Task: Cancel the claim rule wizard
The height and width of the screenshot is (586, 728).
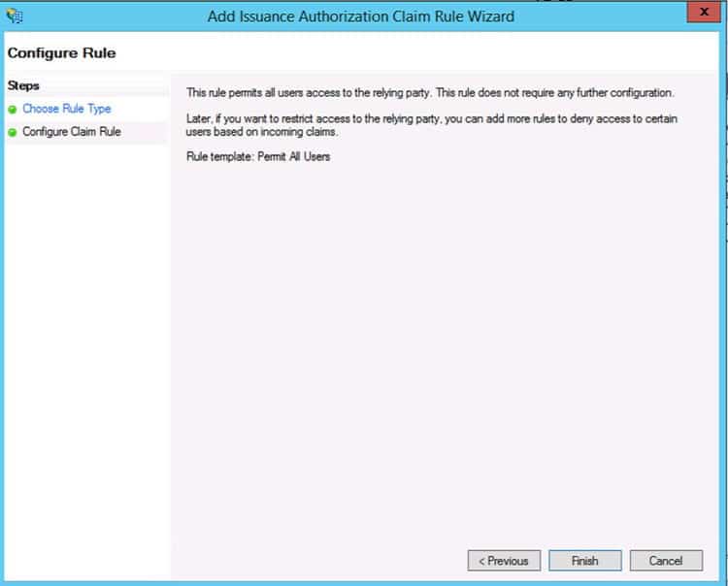Action: click(x=666, y=561)
